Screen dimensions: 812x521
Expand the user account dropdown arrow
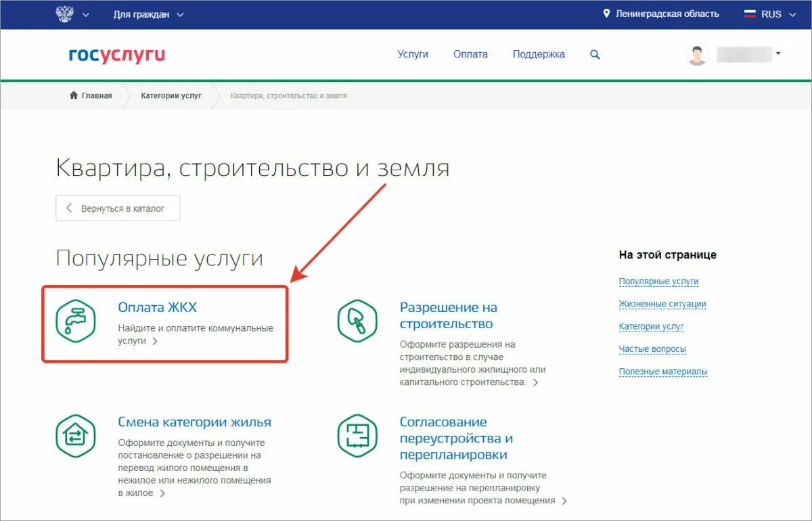[778, 53]
